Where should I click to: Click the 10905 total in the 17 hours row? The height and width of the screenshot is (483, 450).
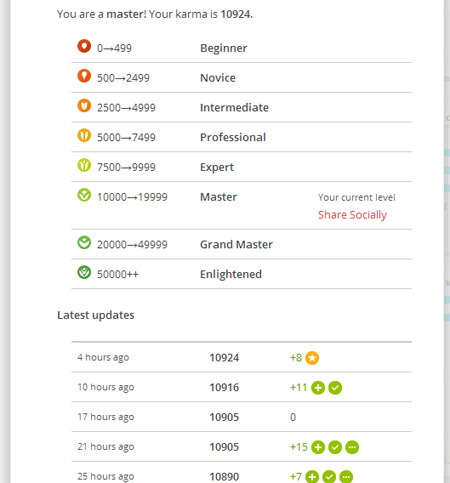coord(224,417)
